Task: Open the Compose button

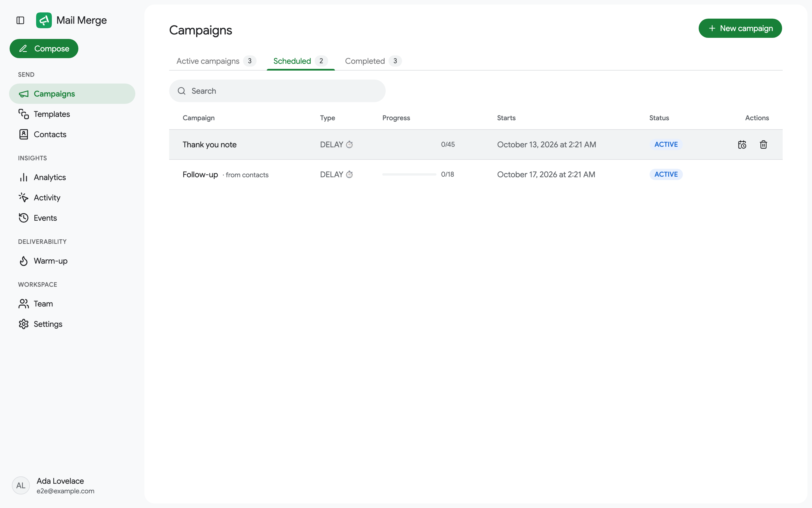Action: pyautogui.click(x=44, y=48)
